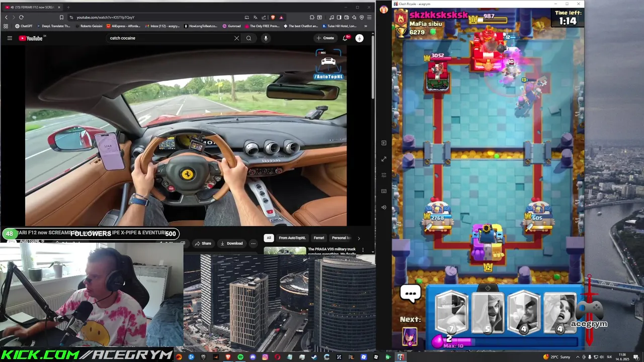Screen dimensions: 644x362
Task: Click the enemy King Tower with 987 health
Action: click(x=489, y=50)
